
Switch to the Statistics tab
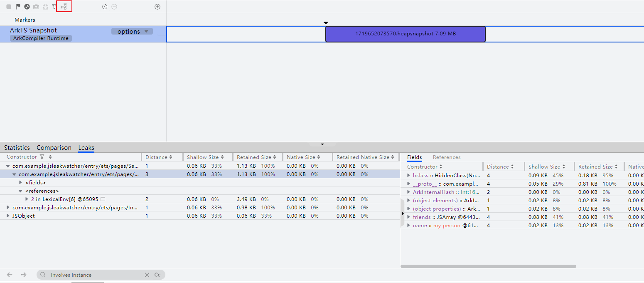17,148
